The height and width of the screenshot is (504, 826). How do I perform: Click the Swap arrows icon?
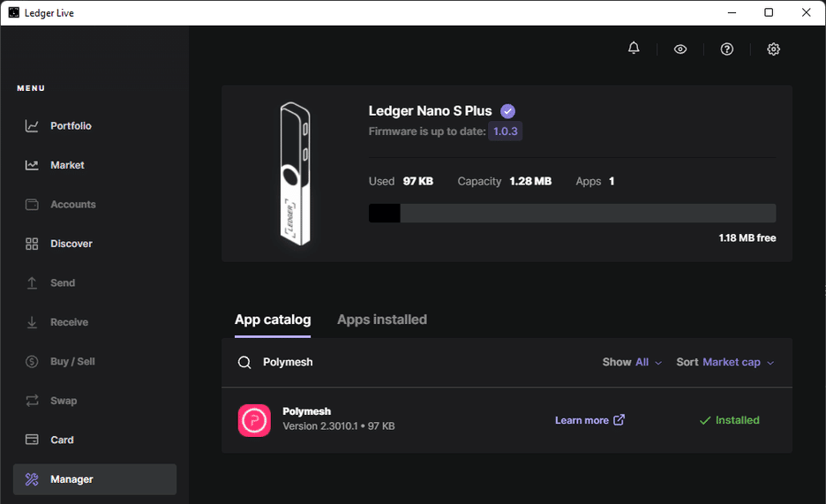coord(32,401)
